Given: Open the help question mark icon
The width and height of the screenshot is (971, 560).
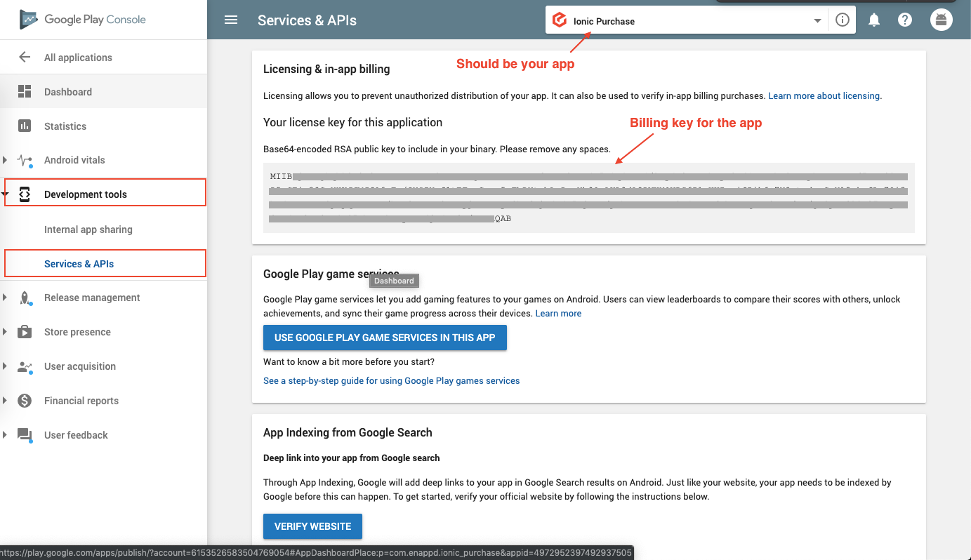Looking at the screenshot, I should [905, 20].
